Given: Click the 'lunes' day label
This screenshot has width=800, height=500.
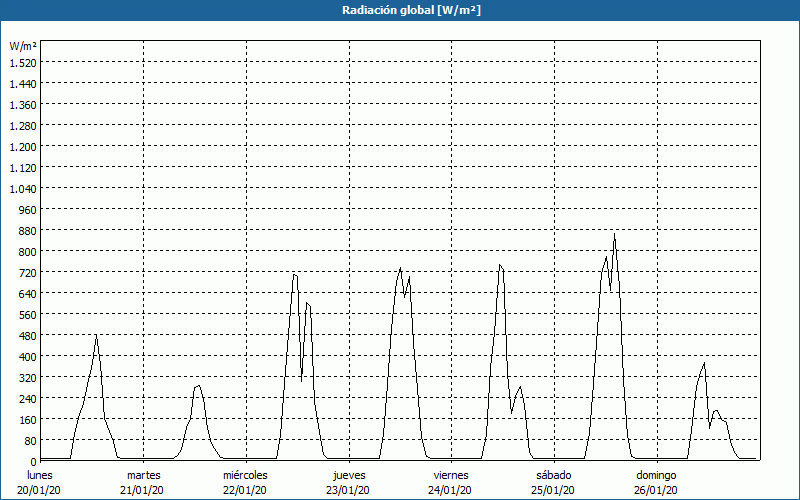Looking at the screenshot, I should [x=40, y=476].
